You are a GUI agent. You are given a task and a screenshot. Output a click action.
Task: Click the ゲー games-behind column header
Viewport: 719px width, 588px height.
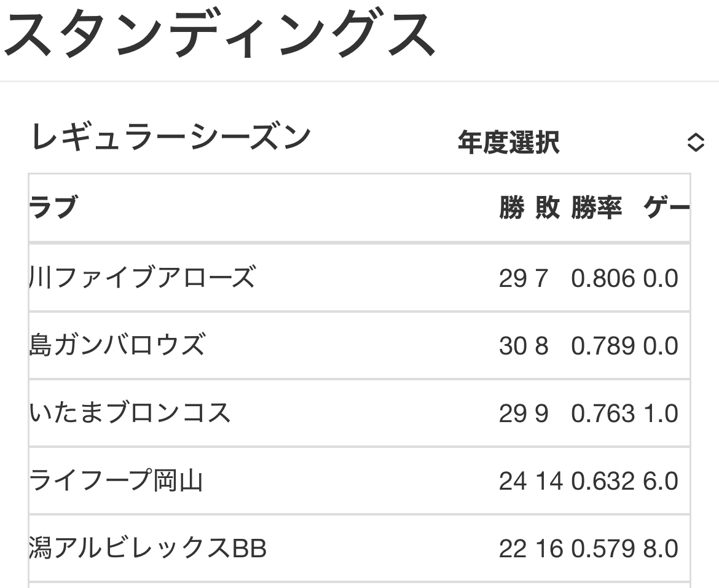[x=666, y=208]
